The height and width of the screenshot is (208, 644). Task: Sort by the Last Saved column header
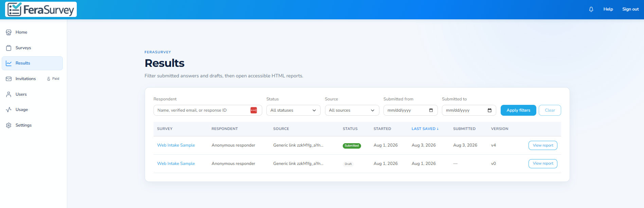pyautogui.click(x=425, y=129)
